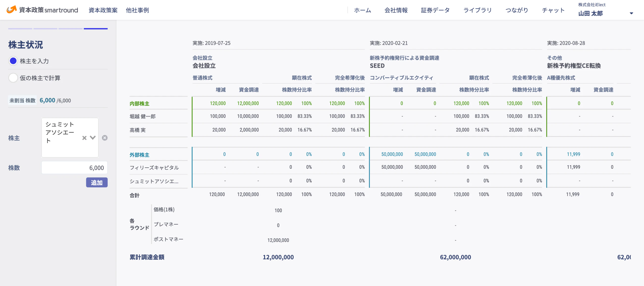
Task: Open the チャット navigation item
Action: tap(553, 10)
